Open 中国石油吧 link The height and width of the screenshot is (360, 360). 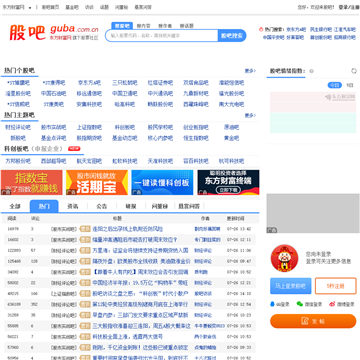tap(54, 93)
